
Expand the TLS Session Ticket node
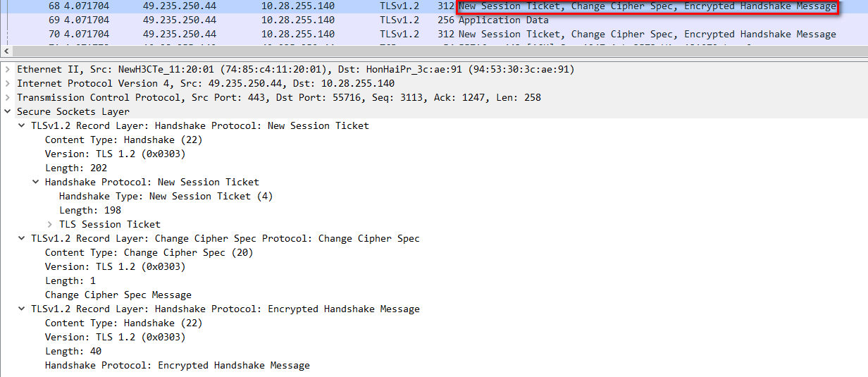coord(50,224)
